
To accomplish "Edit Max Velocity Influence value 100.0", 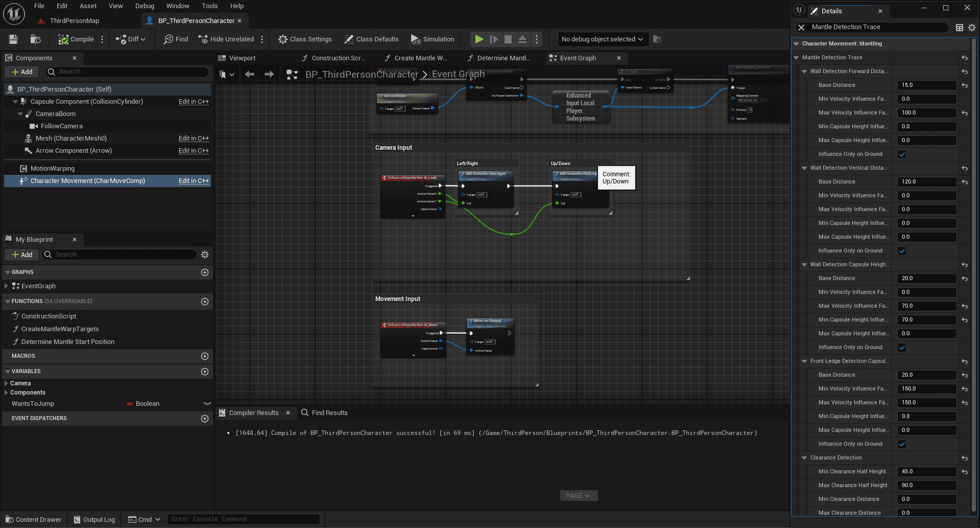I will 927,113.
